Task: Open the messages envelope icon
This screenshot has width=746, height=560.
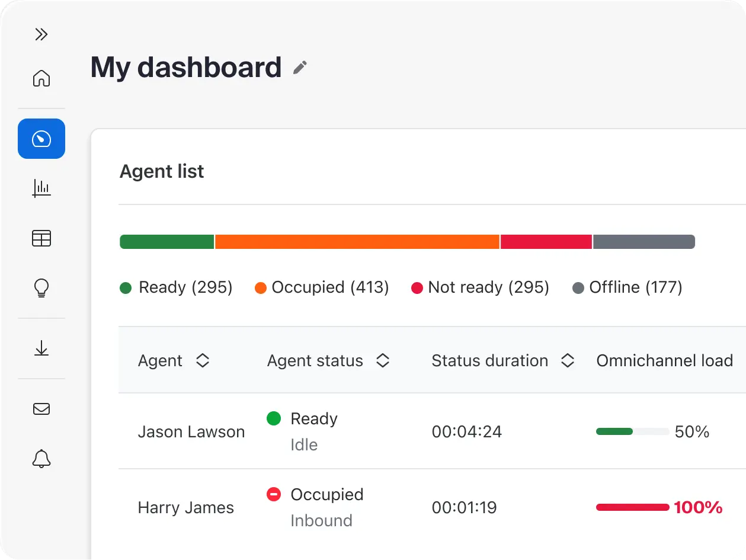Action: click(41, 408)
